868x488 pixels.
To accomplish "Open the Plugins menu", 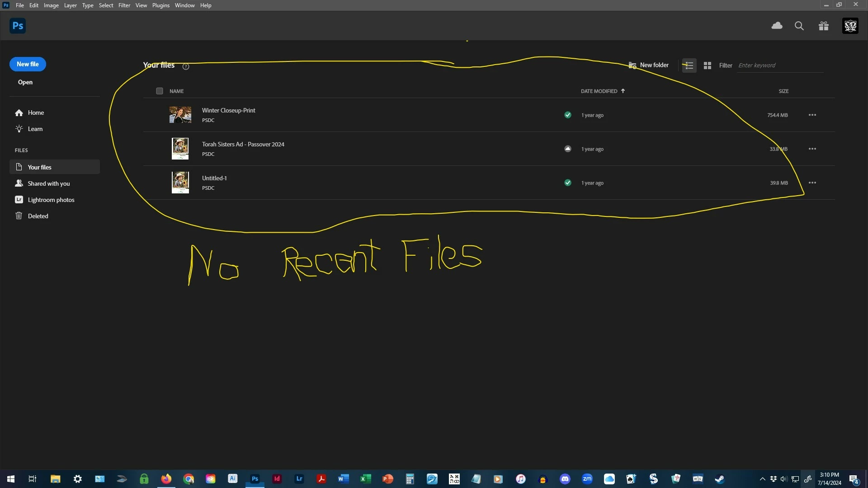I will (x=160, y=5).
